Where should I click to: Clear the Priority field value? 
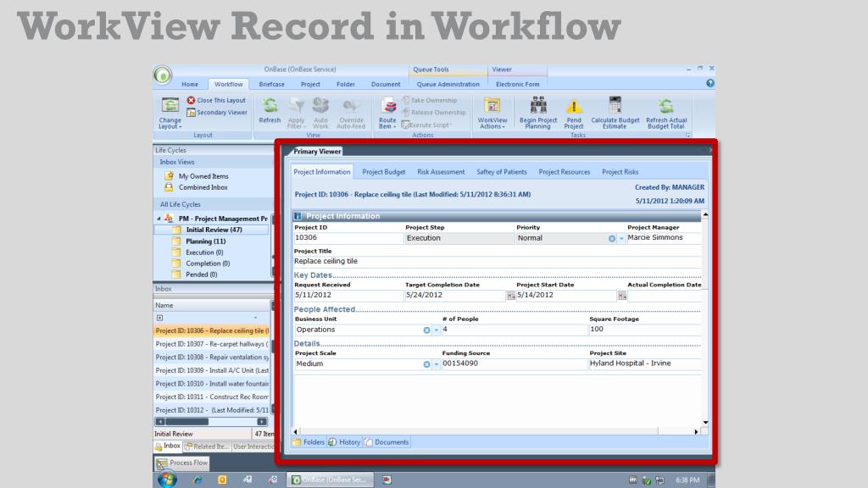click(612, 238)
